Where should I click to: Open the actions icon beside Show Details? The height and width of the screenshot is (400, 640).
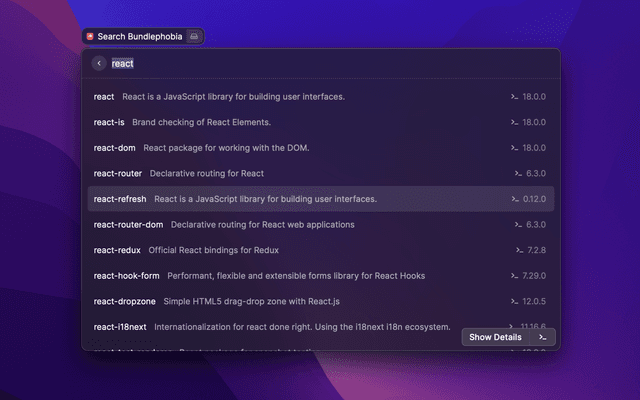pos(542,337)
